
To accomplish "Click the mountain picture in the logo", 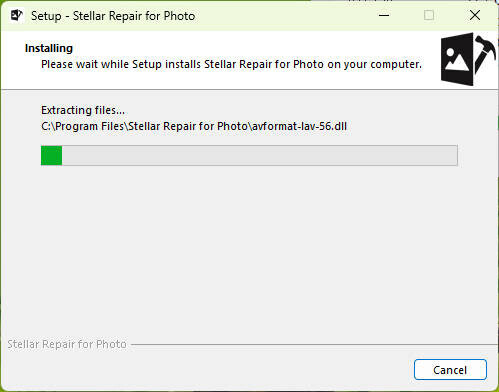I will click(457, 59).
